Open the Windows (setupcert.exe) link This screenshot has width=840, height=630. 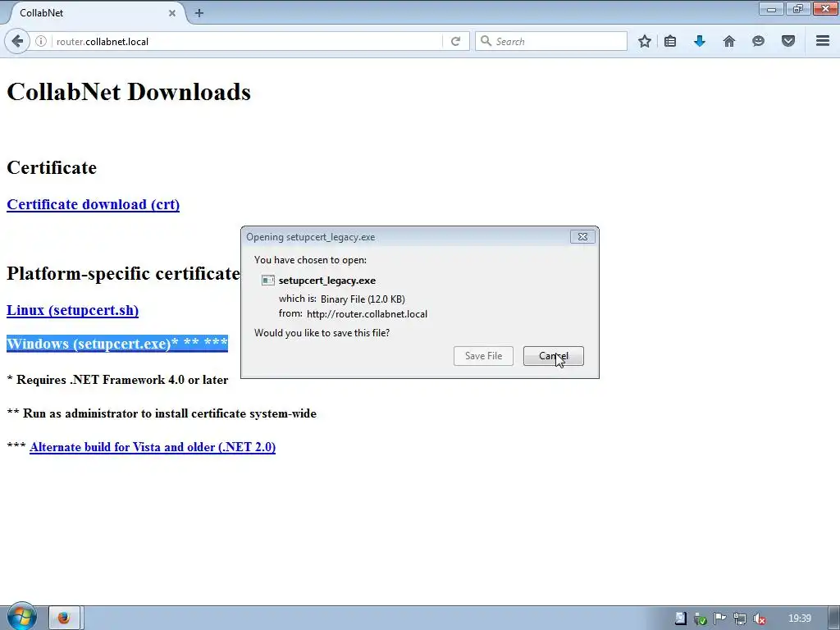click(x=117, y=344)
